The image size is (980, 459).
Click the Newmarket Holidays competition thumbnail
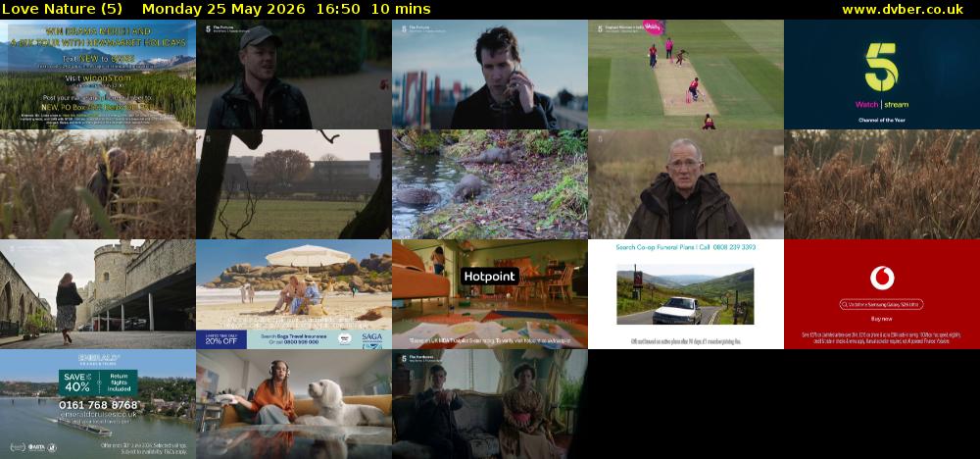click(97, 75)
